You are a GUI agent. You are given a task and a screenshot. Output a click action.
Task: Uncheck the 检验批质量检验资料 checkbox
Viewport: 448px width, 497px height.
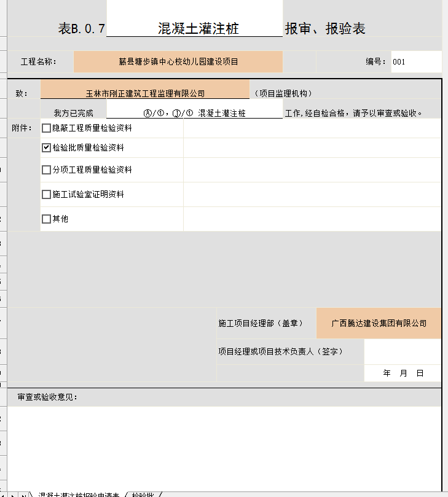pyautogui.click(x=46, y=148)
